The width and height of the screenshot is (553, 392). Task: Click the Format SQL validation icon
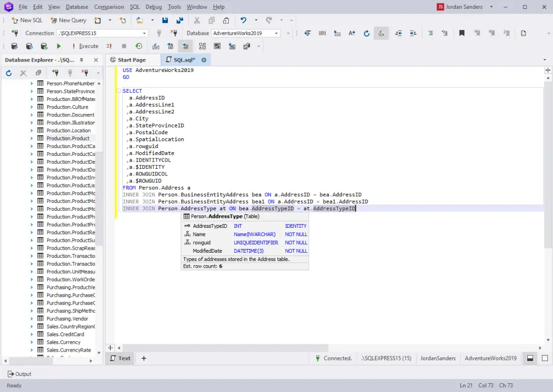point(381,33)
